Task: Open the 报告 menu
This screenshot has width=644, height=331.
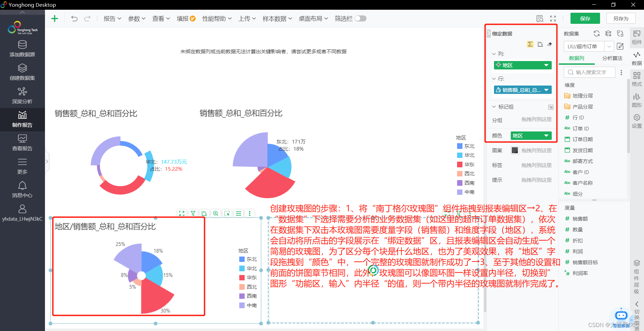Action: (112, 19)
